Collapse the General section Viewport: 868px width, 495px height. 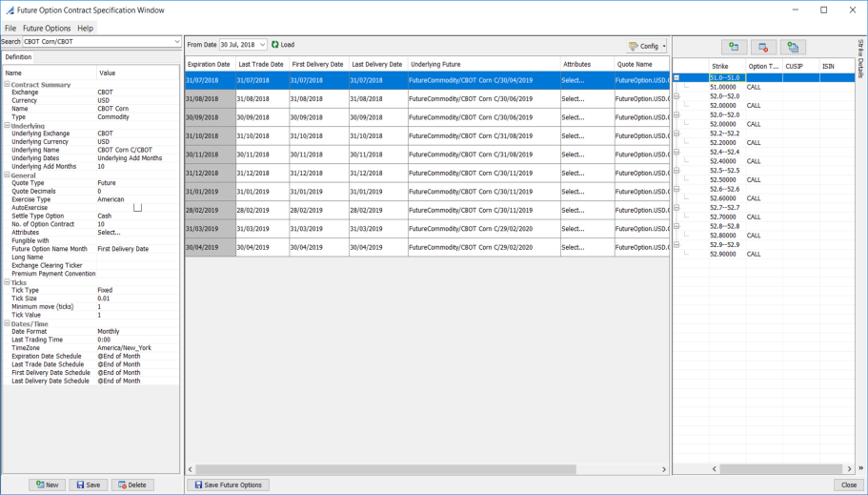8,175
